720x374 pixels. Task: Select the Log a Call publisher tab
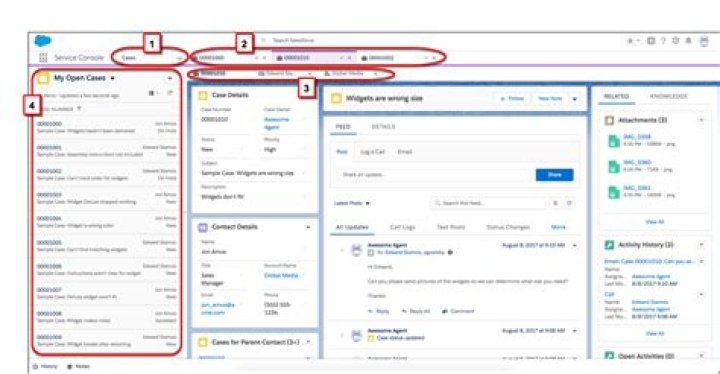(x=372, y=152)
